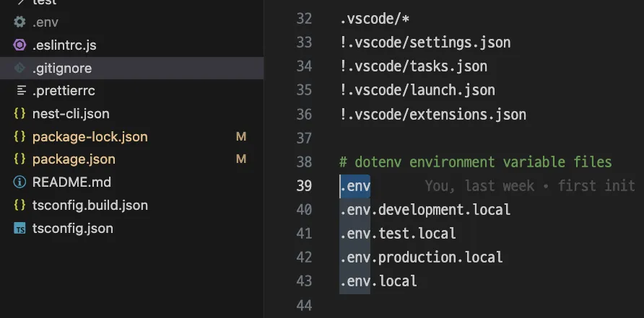The height and width of the screenshot is (318, 644).
Task: Open the README.md file
Action: (71, 182)
